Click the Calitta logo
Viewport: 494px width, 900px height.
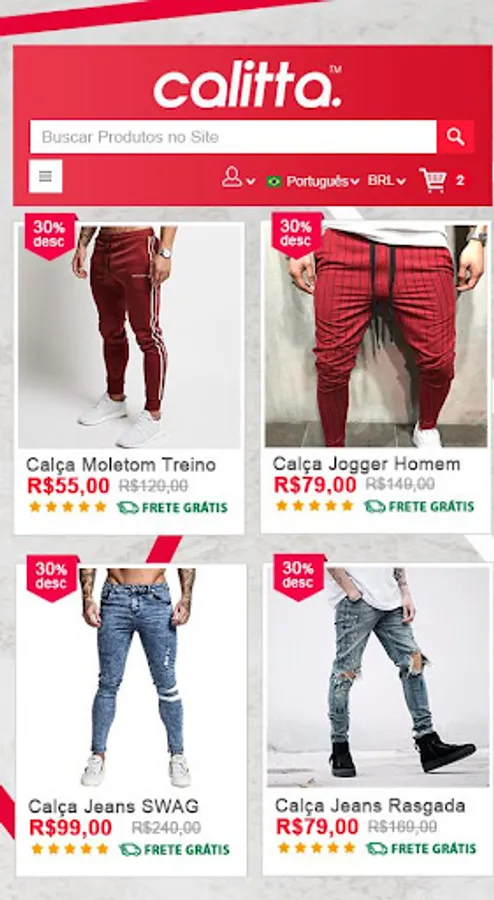[247, 86]
